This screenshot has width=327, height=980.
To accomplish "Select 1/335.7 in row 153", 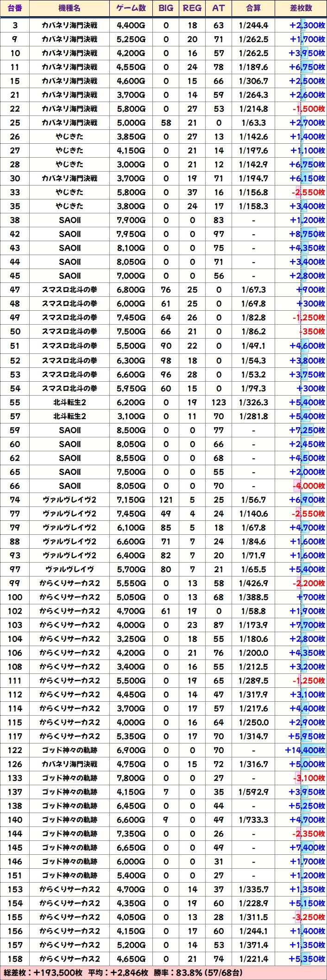I will [253, 889].
